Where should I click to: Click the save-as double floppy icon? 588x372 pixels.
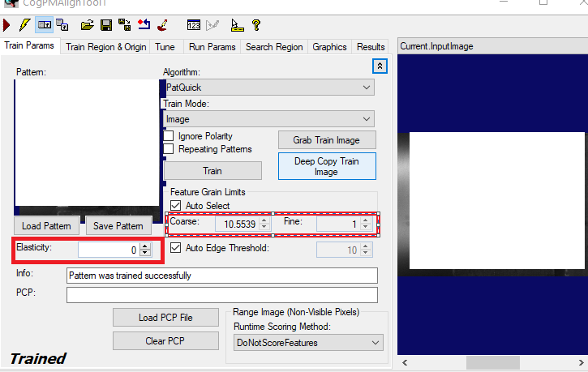[125, 25]
